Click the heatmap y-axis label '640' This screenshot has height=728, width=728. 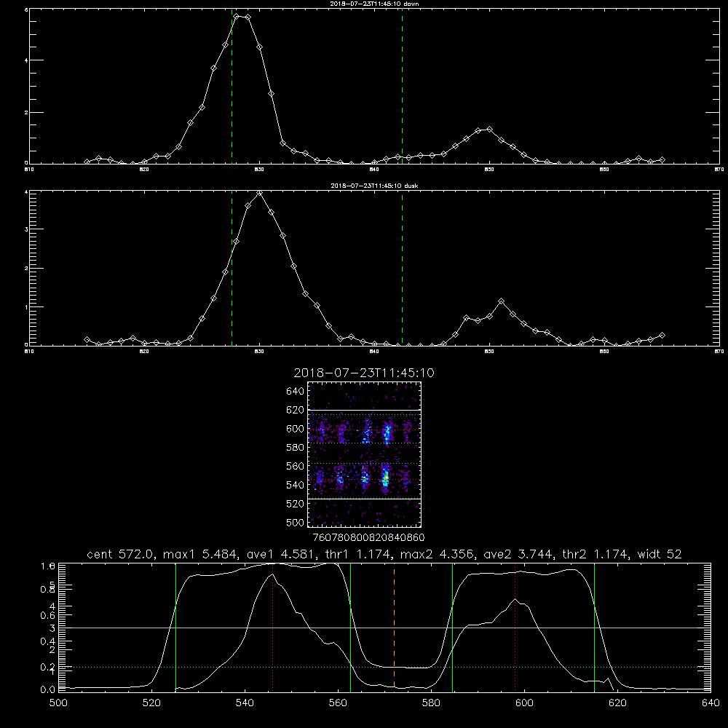click(x=296, y=391)
